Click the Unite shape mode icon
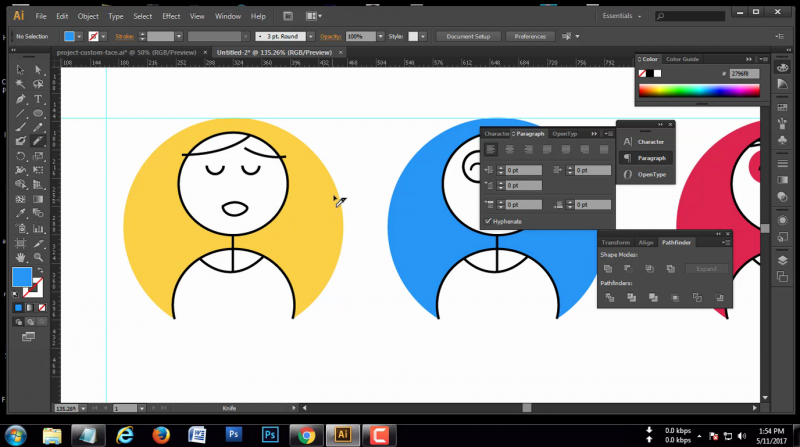 607,268
